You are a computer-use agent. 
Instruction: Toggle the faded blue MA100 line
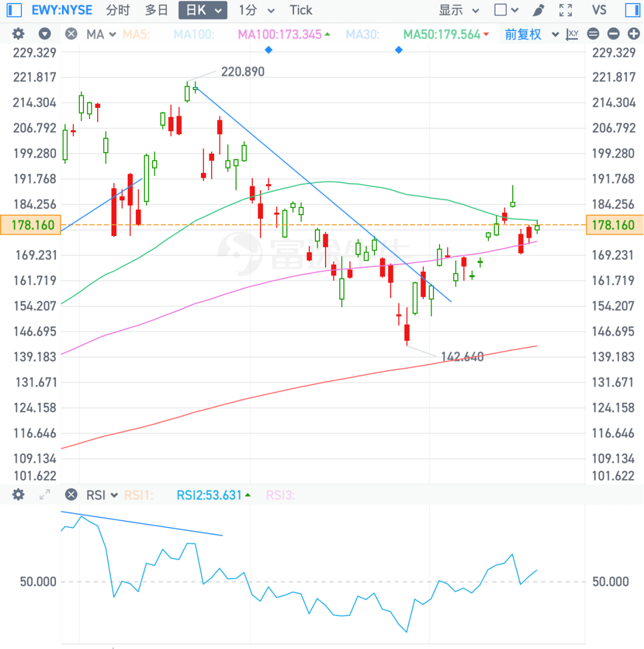point(194,34)
